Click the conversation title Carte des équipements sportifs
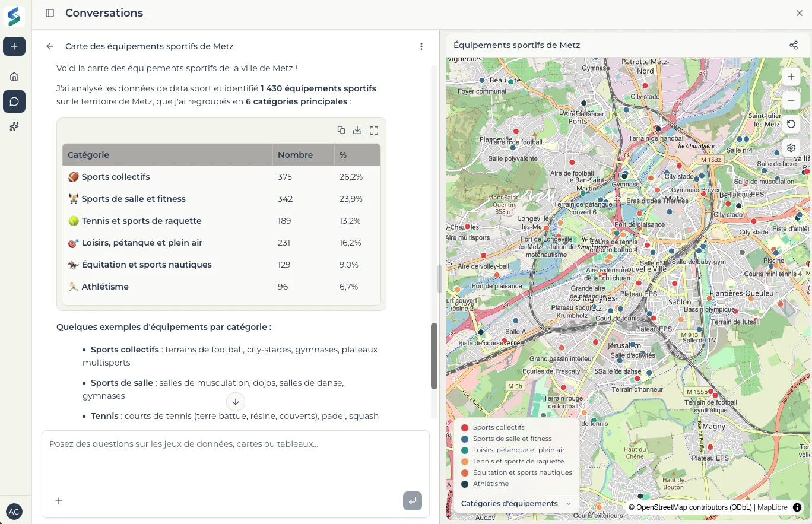 [x=149, y=46]
